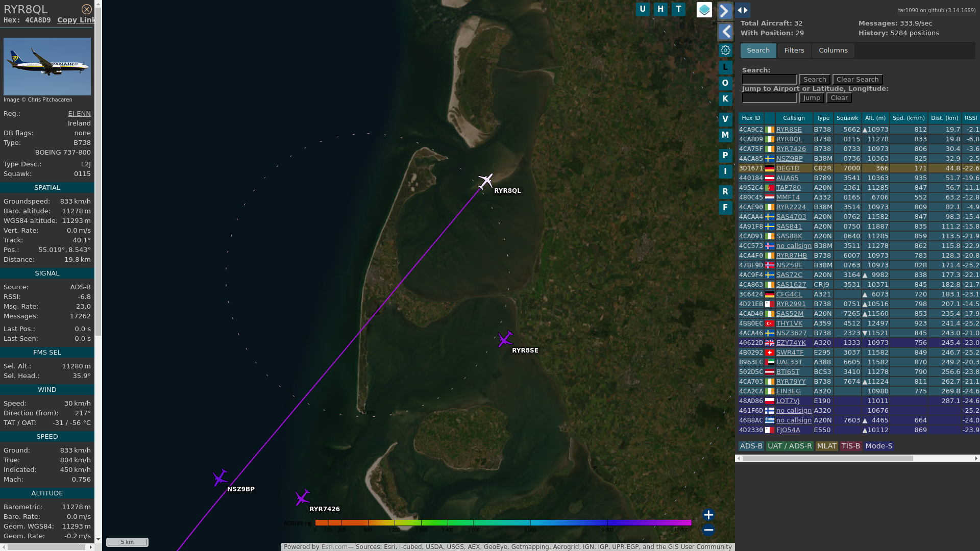Click the Ryanair aircraft photo thumbnail

click(x=47, y=66)
